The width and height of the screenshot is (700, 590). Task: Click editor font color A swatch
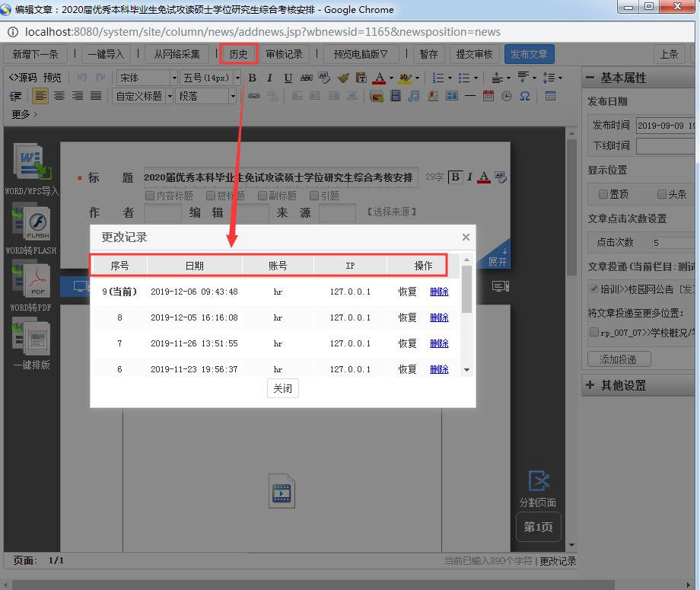pos(379,78)
